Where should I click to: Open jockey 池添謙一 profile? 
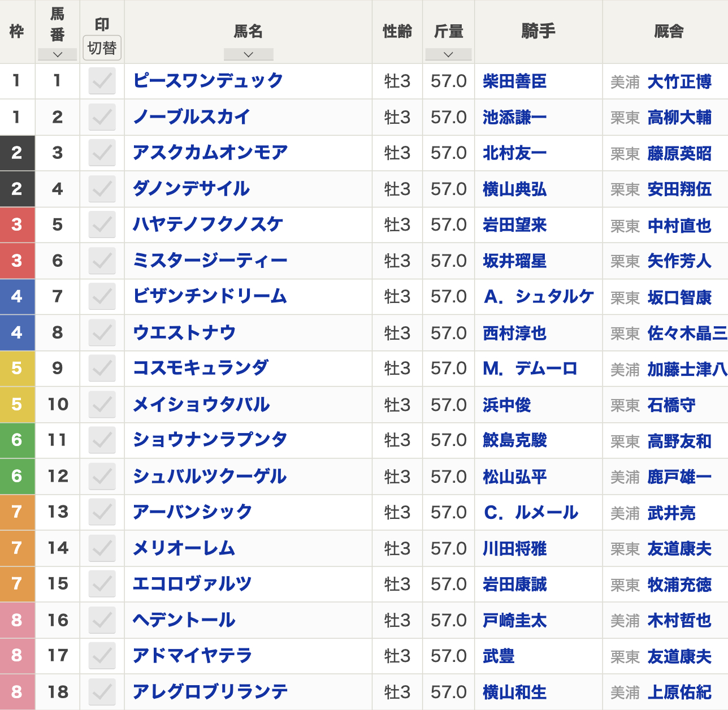click(x=515, y=118)
